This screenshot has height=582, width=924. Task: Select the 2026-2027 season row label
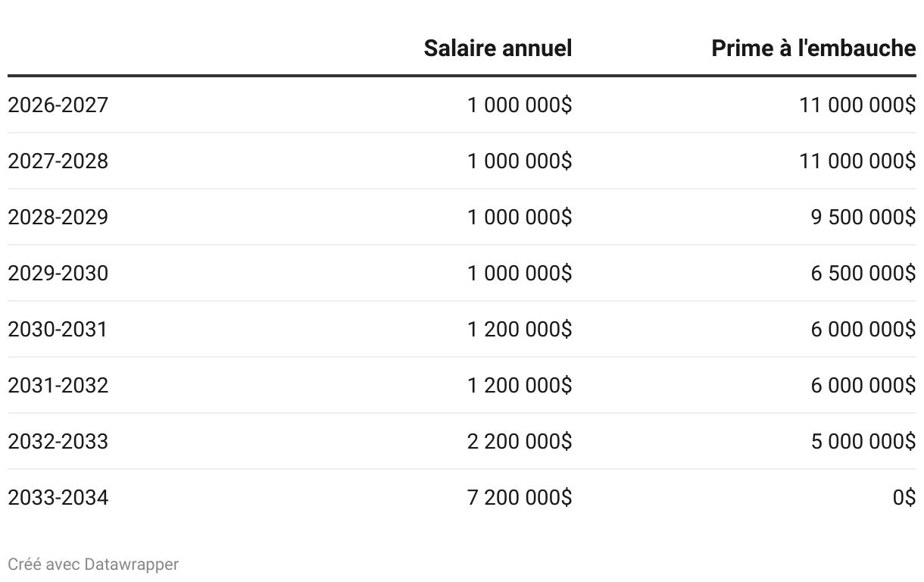(x=58, y=105)
